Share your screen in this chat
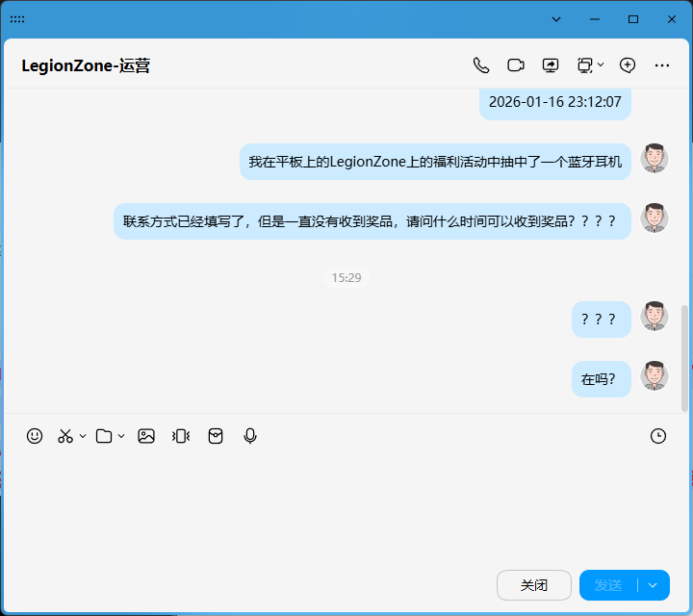 tap(551, 65)
